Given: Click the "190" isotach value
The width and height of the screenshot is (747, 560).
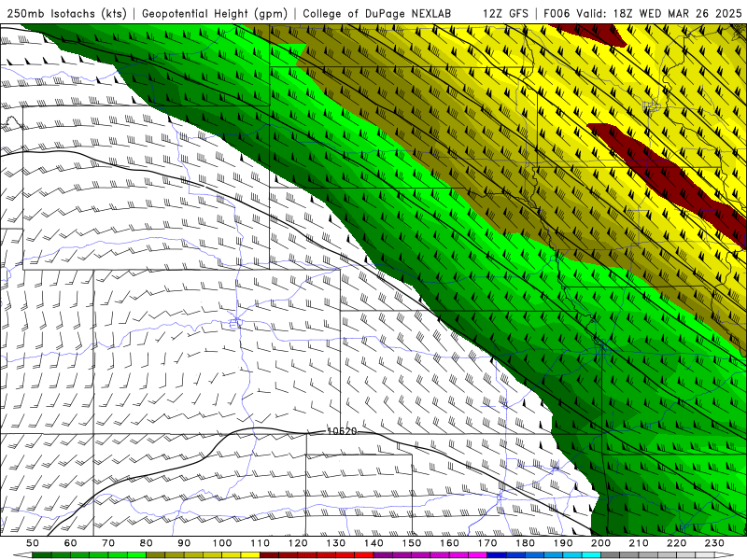Looking at the screenshot, I should click(563, 543).
